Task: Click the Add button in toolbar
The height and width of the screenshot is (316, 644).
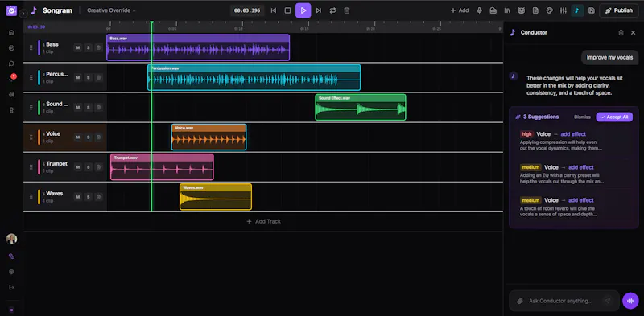Action: coord(460,10)
